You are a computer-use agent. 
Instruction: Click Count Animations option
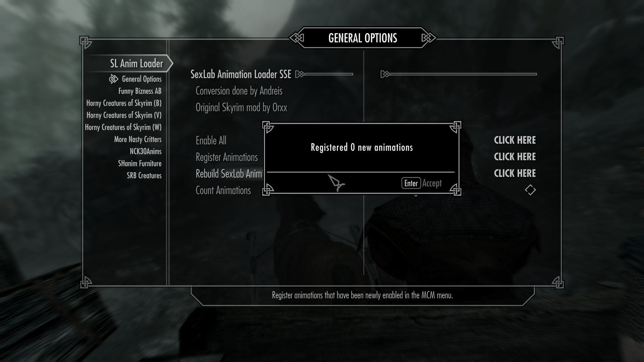(224, 190)
